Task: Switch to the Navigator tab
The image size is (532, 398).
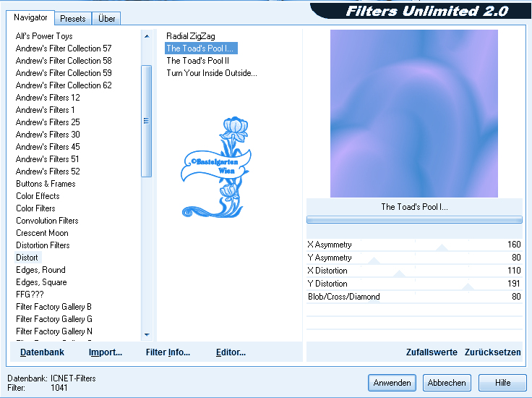Action: point(30,17)
